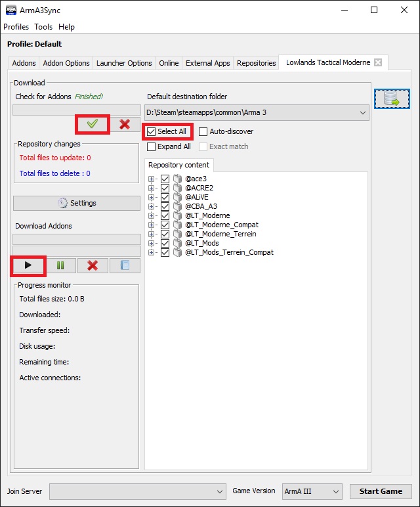Uncheck the @ace3 addon checkbox

pyautogui.click(x=165, y=179)
